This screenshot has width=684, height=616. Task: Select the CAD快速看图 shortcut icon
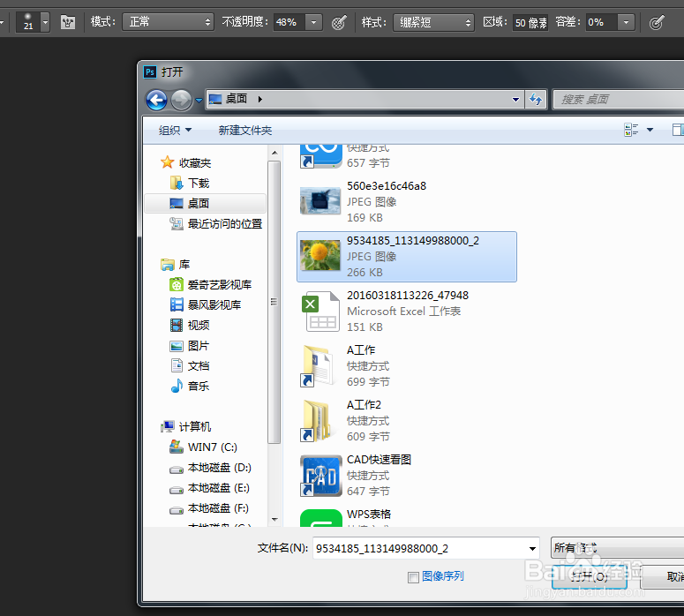click(x=320, y=476)
